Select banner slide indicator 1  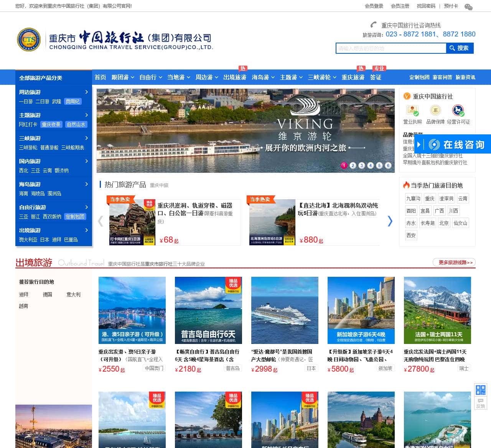(344, 165)
